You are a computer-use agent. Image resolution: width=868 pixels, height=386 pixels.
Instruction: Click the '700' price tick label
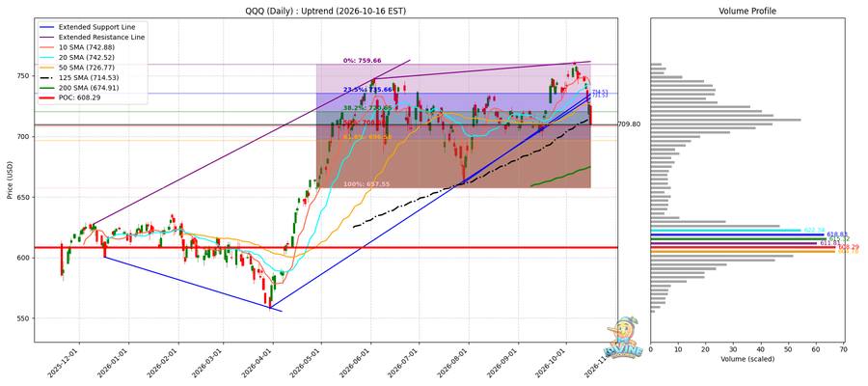(25, 137)
